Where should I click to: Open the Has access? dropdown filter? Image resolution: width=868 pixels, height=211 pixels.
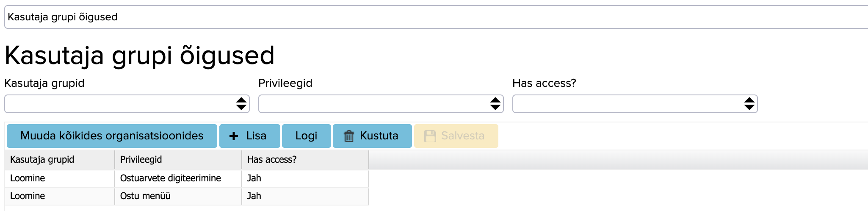(635, 104)
